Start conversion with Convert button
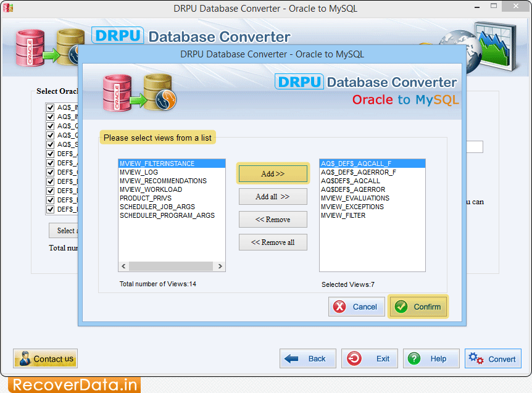The width and height of the screenshot is (532, 393). tap(493, 358)
